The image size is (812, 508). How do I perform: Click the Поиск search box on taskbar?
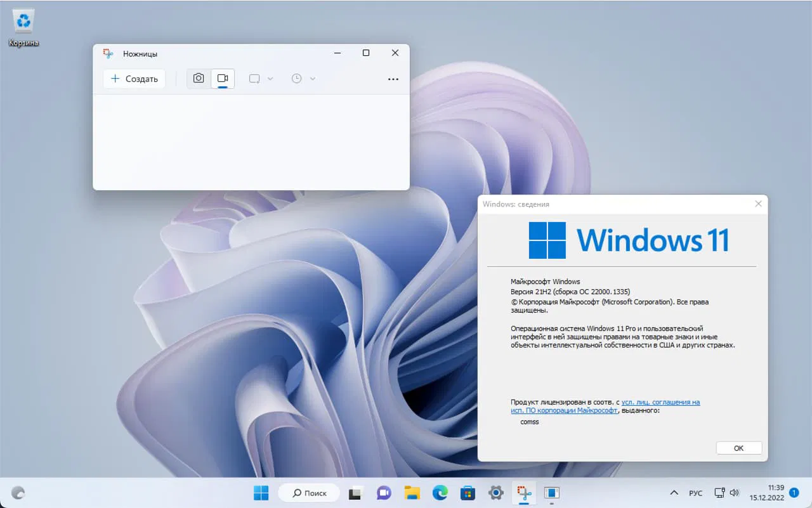(x=309, y=493)
